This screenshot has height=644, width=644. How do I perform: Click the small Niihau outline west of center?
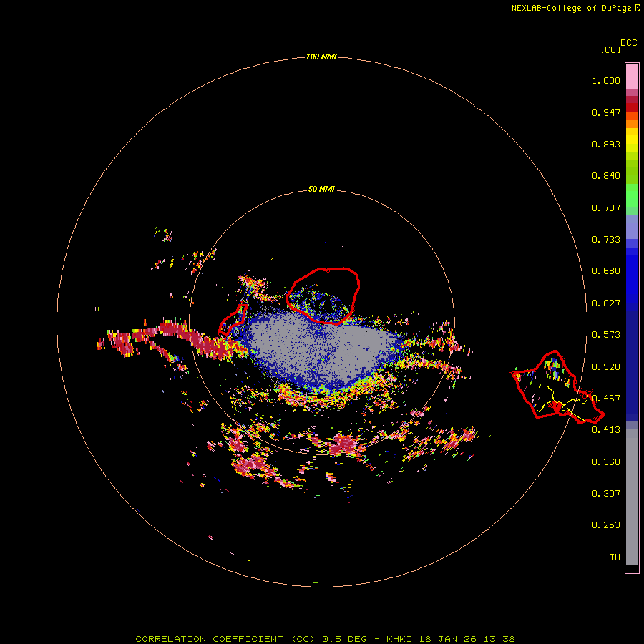click(x=233, y=319)
